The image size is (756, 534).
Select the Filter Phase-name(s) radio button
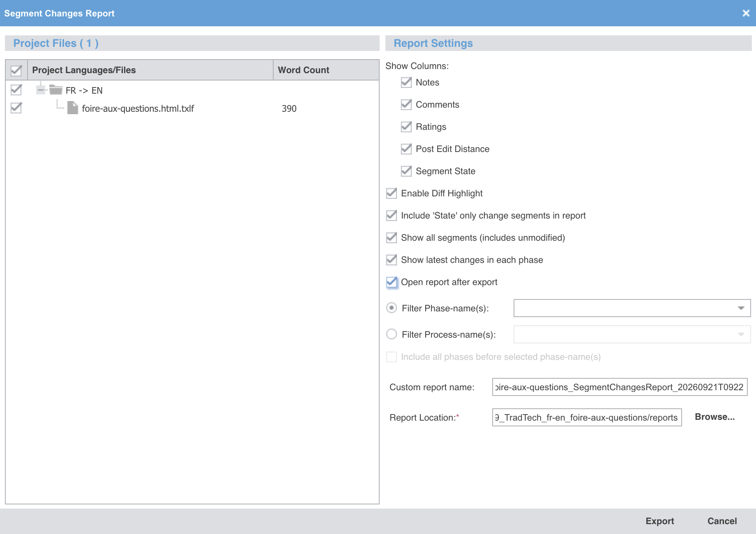click(392, 308)
